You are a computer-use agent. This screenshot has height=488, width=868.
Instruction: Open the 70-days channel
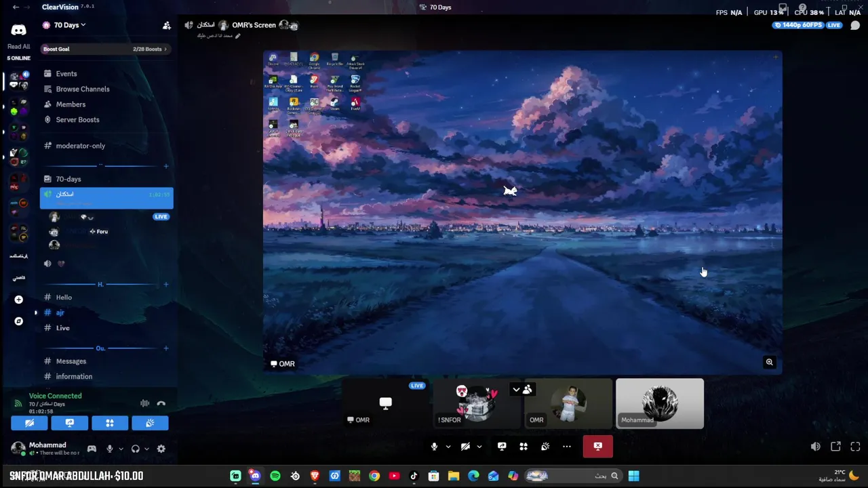point(68,179)
